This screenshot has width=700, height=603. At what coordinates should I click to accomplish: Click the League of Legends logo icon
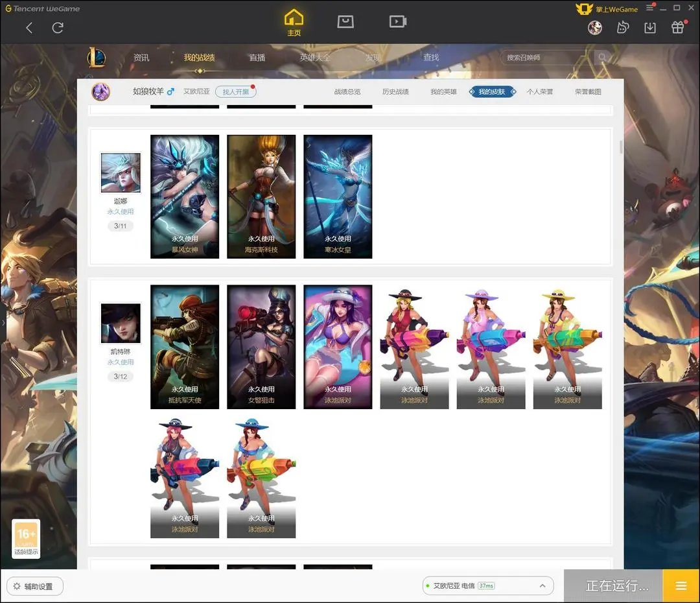(97, 58)
